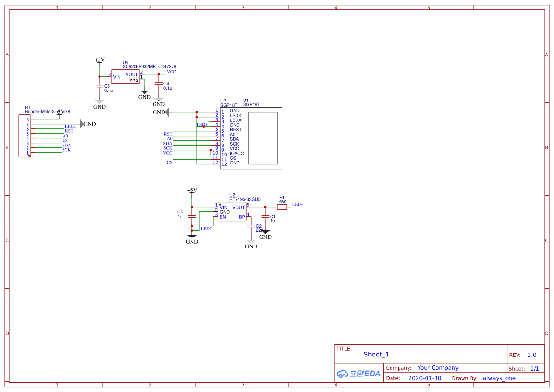Select the U1 SGP18T display symbol
The image size is (554, 392).
(251, 138)
